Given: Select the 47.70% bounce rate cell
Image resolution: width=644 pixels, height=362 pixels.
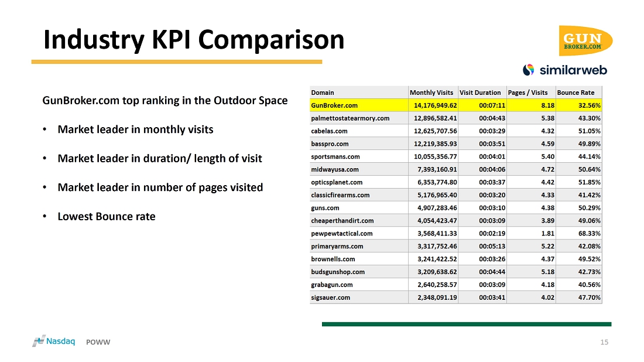Looking at the screenshot, I should pyautogui.click(x=578, y=297).
